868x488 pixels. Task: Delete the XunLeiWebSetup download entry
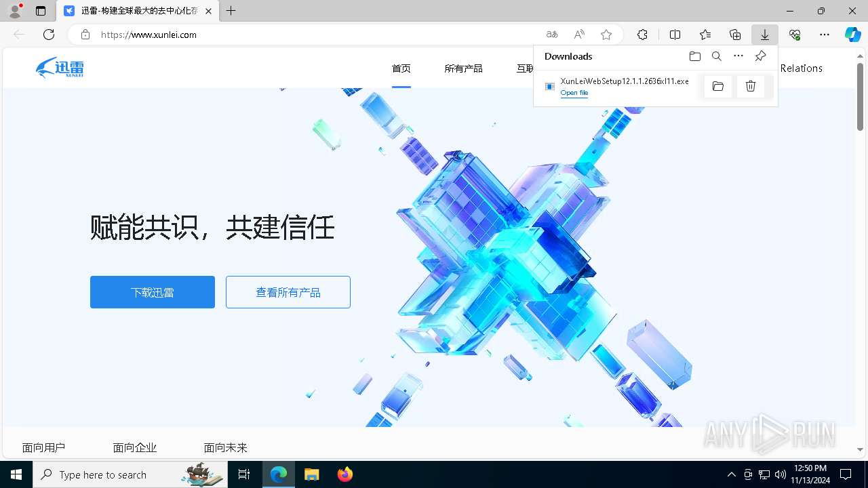point(751,86)
